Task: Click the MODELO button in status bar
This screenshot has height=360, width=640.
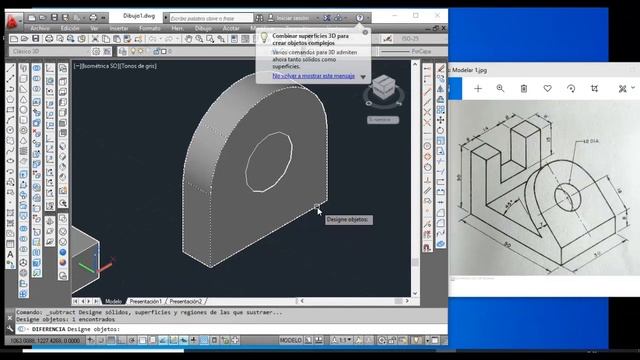Action: tap(291, 340)
